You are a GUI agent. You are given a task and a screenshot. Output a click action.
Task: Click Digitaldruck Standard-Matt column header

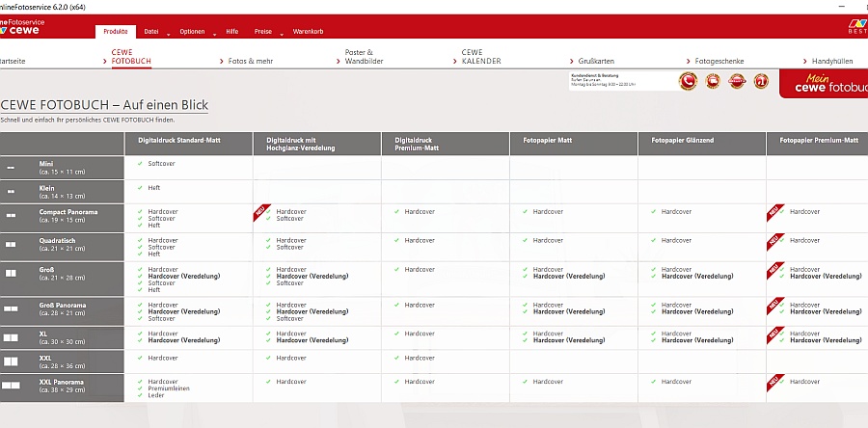click(189, 144)
